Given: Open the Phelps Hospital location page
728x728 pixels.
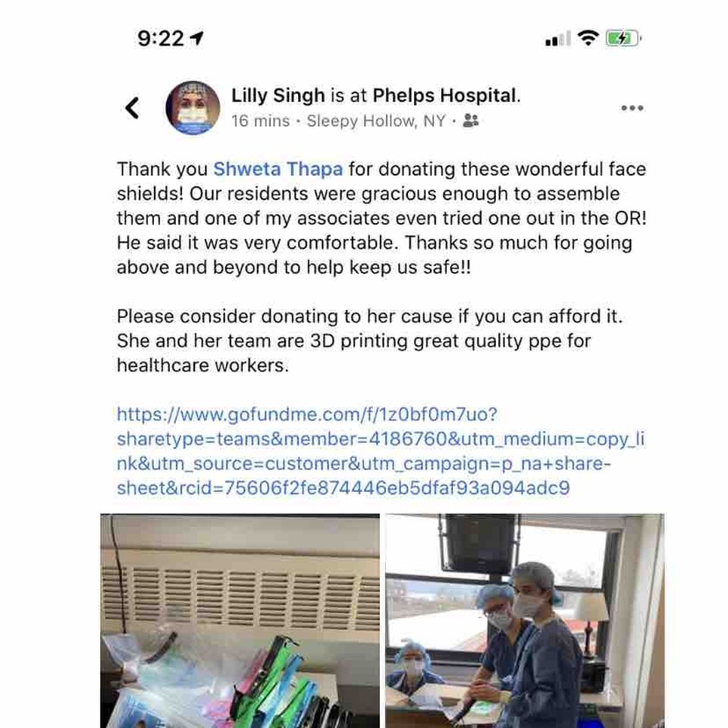Looking at the screenshot, I should pyautogui.click(x=444, y=96).
